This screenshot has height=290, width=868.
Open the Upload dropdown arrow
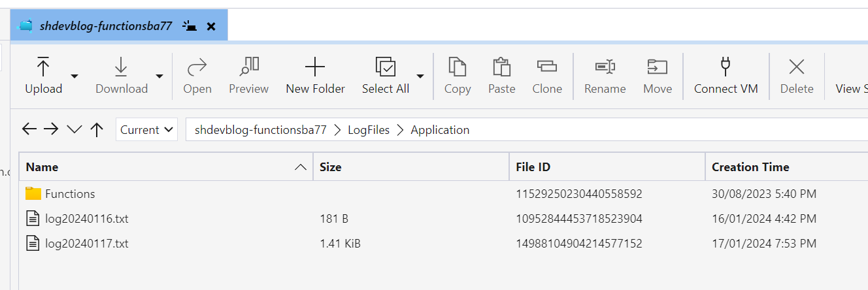(75, 76)
